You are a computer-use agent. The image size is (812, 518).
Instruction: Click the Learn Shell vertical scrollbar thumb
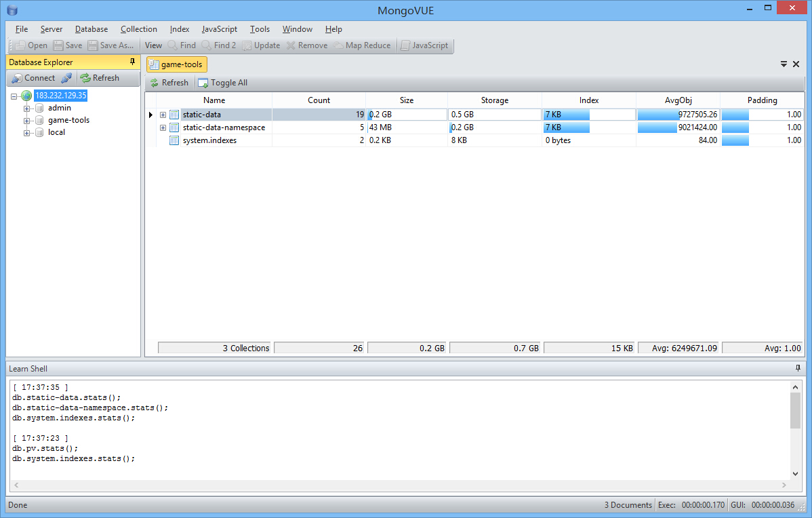[796, 410]
